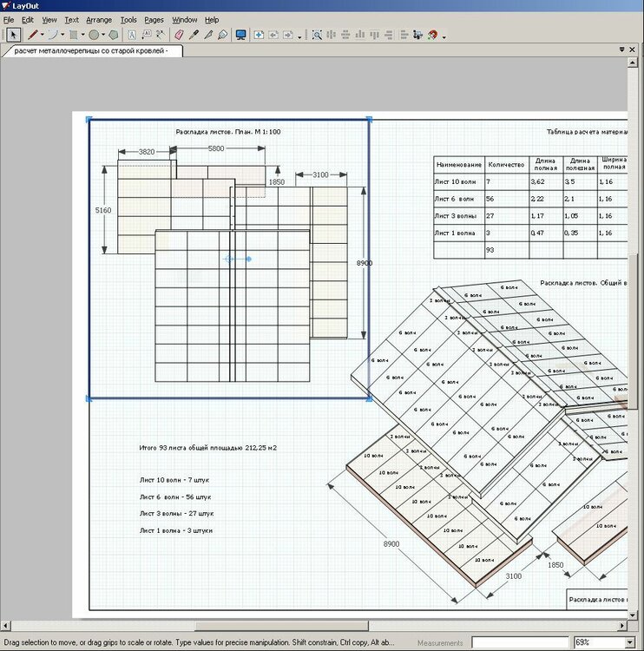This screenshot has width=644, height=651.
Task: Close the document tab with X button
Action: 633,50
